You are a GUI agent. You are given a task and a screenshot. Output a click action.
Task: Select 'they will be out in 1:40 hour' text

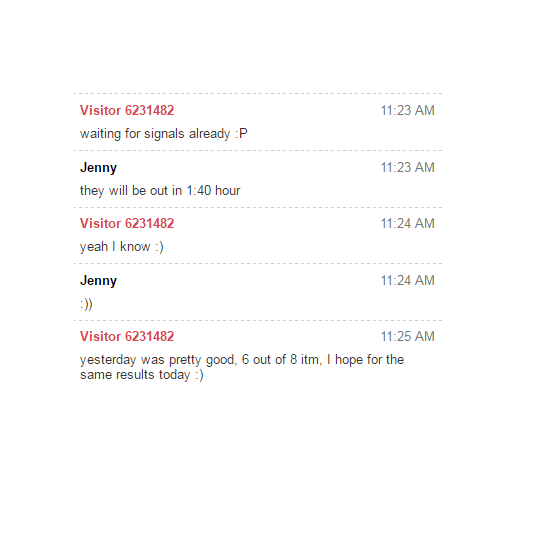160,190
